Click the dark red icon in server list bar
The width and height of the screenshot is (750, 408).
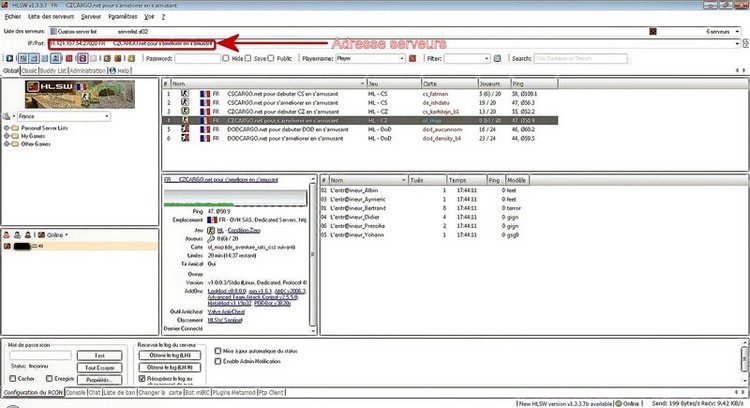coord(653,31)
